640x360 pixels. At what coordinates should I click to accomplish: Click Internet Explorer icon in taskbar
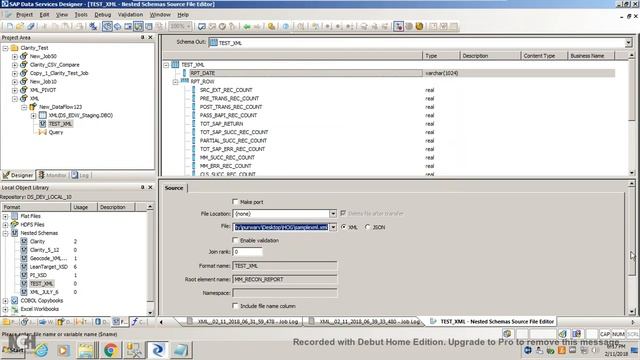[x=42, y=350]
